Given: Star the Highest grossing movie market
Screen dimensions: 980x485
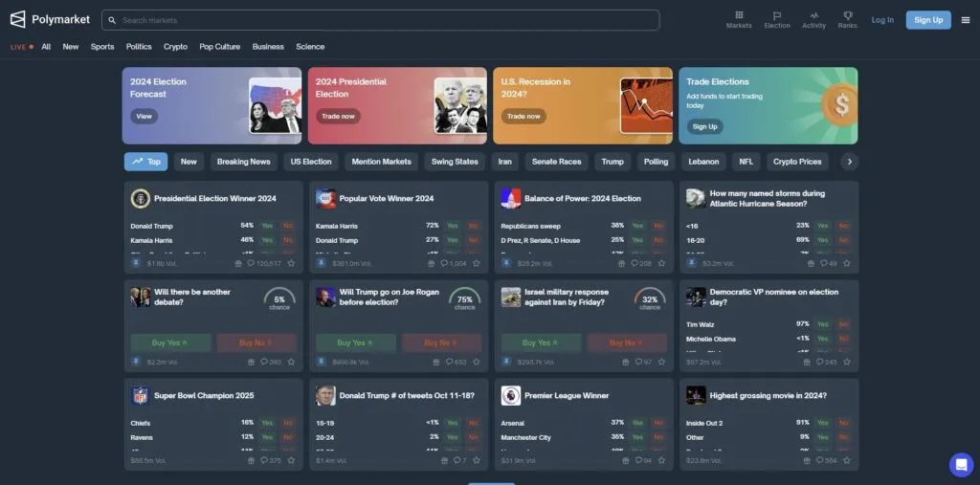Looking at the screenshot, I should pyautogui.click(x=847, y=461).
